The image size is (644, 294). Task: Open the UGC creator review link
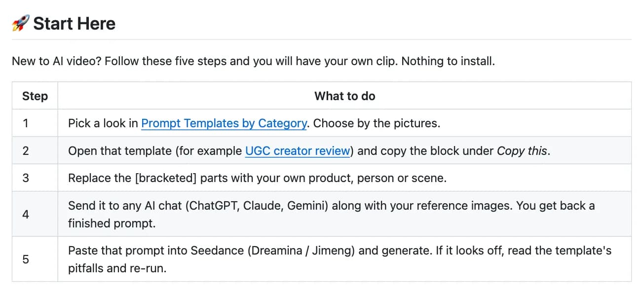pos(298,150)
